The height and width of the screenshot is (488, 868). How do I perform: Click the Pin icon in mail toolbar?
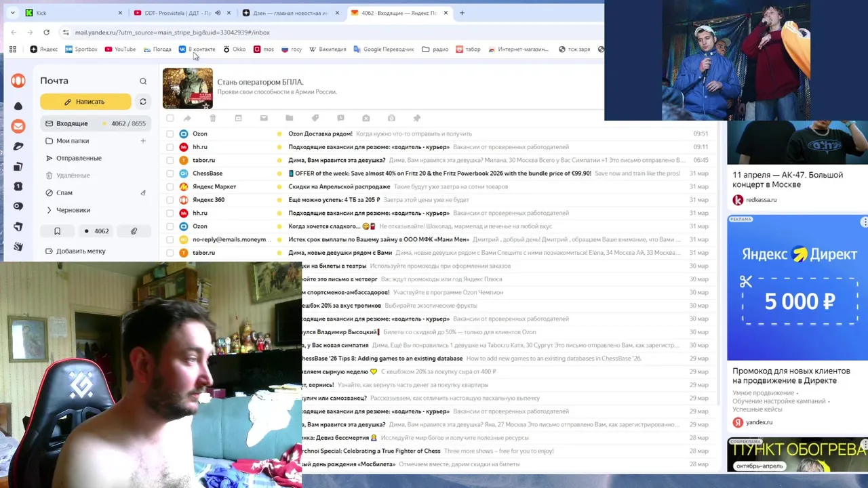pos(417,118)
